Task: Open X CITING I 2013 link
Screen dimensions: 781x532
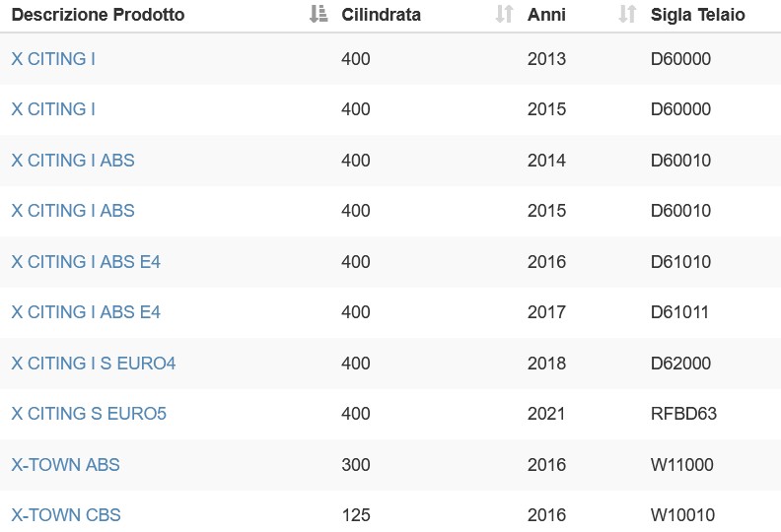Action: (x=53, y=59)
